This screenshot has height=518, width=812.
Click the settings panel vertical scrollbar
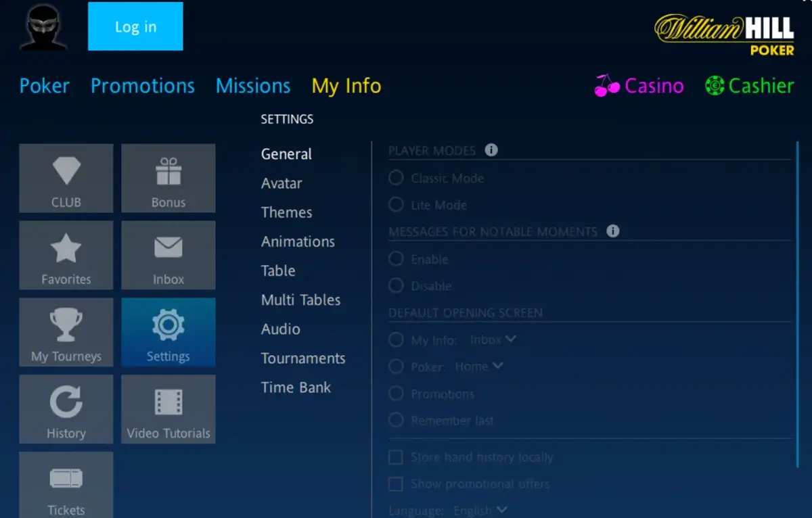798,304
